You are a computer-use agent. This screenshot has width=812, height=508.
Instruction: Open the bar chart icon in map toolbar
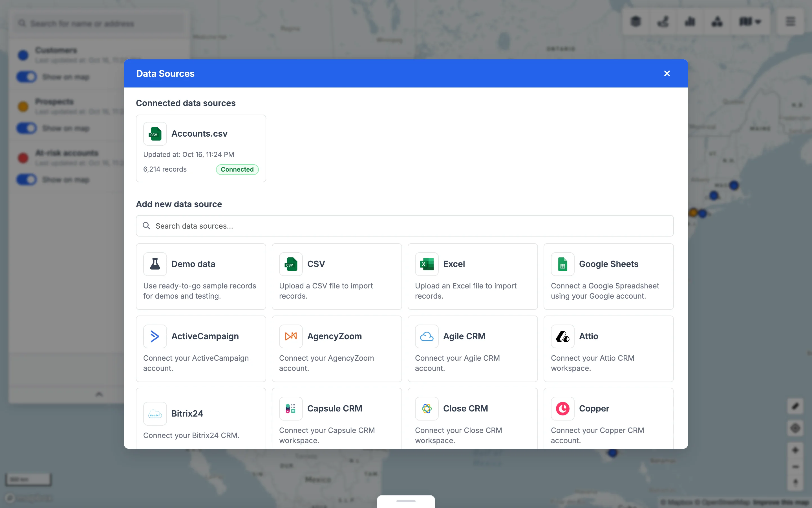(x=690, y=22)
